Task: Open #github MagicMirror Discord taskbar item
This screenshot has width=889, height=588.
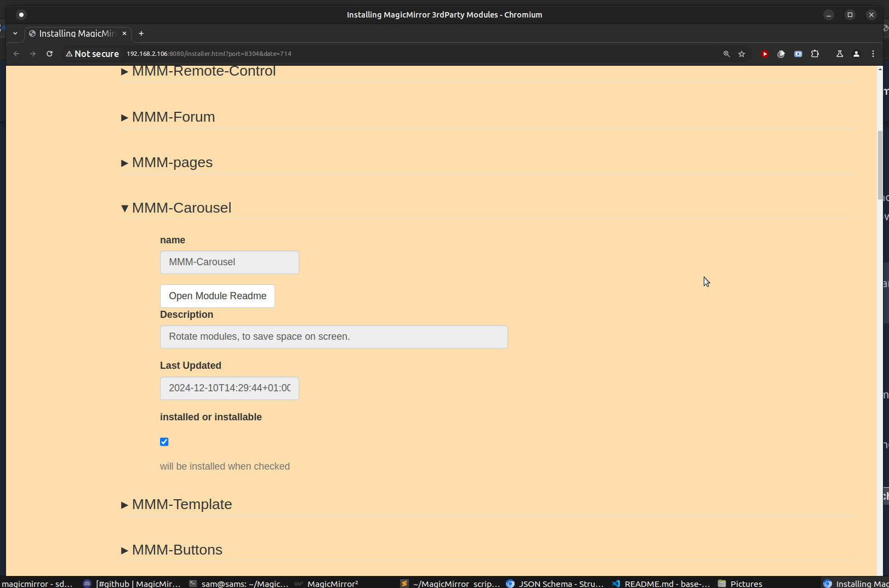Action: [132, 584]
